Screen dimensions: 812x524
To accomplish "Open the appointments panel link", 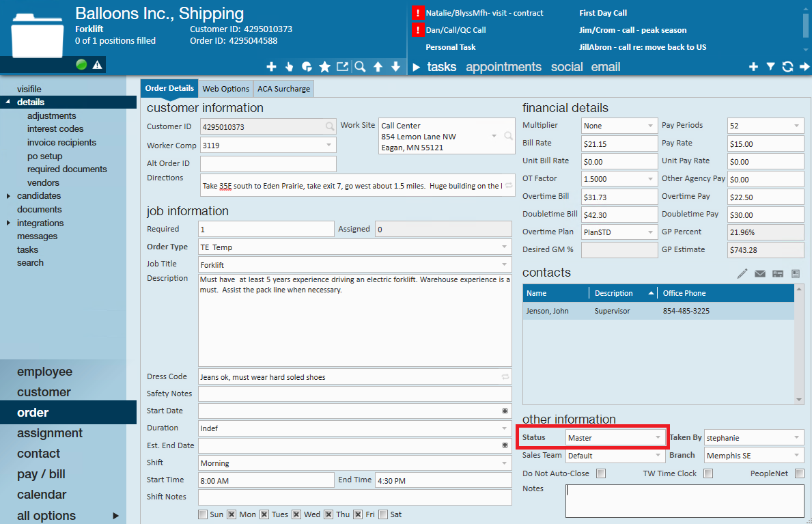I will pyautogui.click(x=503, y=67).
